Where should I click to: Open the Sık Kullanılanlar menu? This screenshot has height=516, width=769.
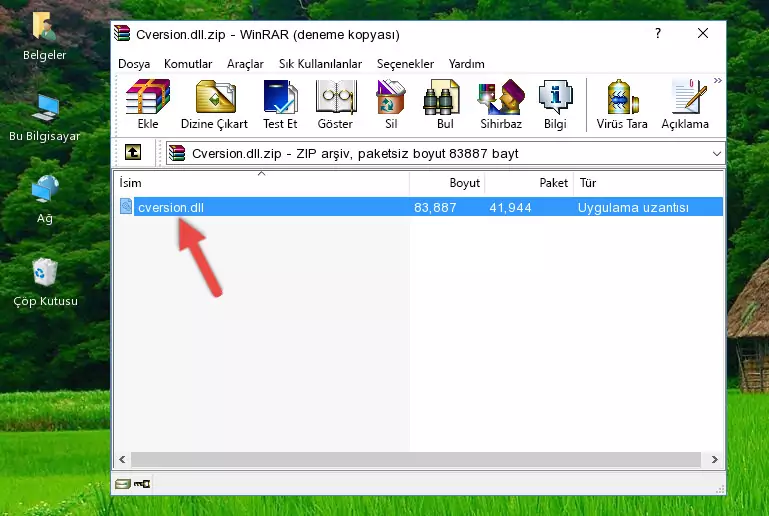pyautogui.click(x=320, y=64)
